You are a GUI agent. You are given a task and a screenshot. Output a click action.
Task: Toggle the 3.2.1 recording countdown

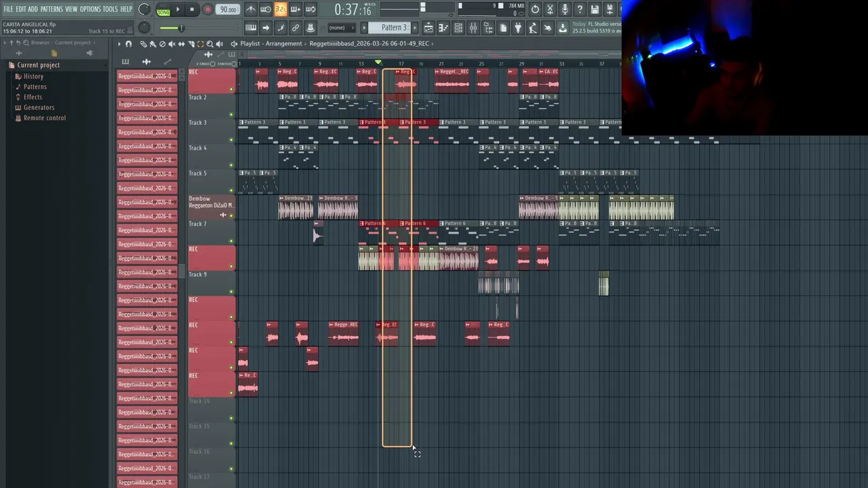click(280, 9)
